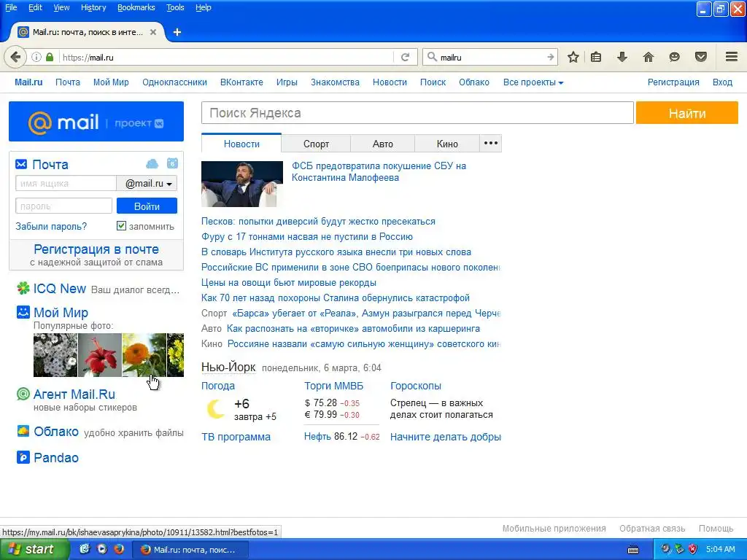This screenshot has width=747, height=560.
Task: Open the red hibiscus flower photo
Action: coord(99,355)
